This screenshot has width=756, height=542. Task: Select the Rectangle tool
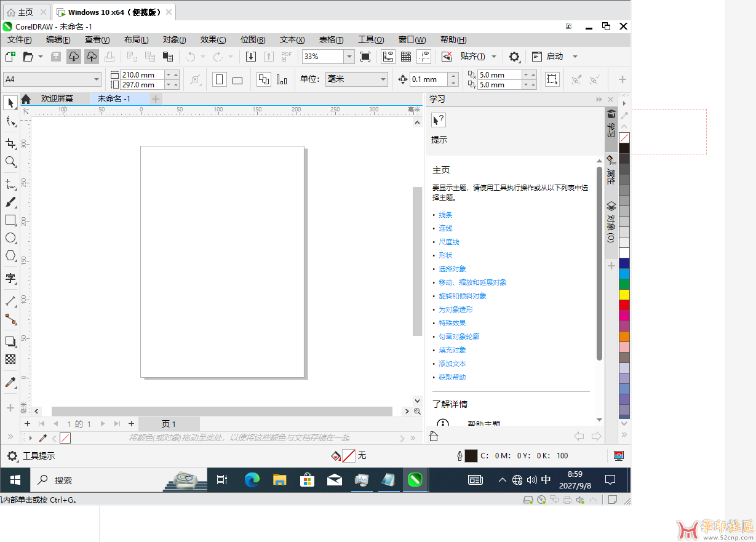coord(10,220)
